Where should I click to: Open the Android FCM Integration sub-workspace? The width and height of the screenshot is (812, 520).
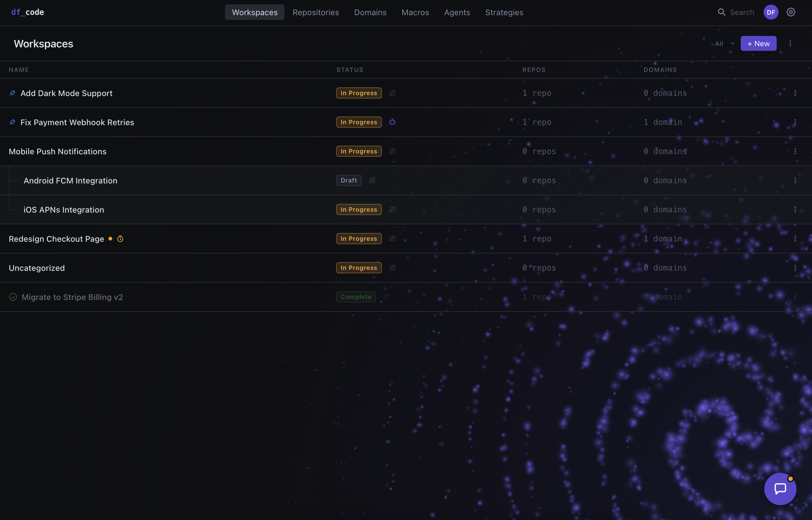71,181
